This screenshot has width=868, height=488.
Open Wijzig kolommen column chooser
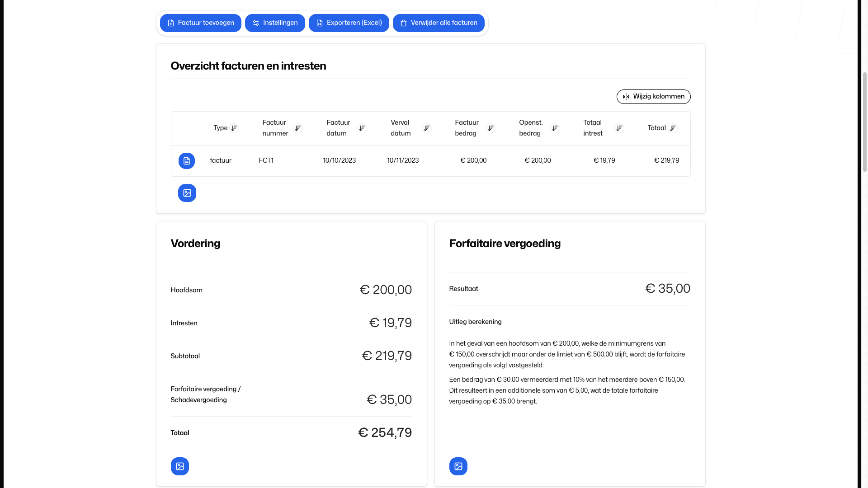[x=653, y=97]
